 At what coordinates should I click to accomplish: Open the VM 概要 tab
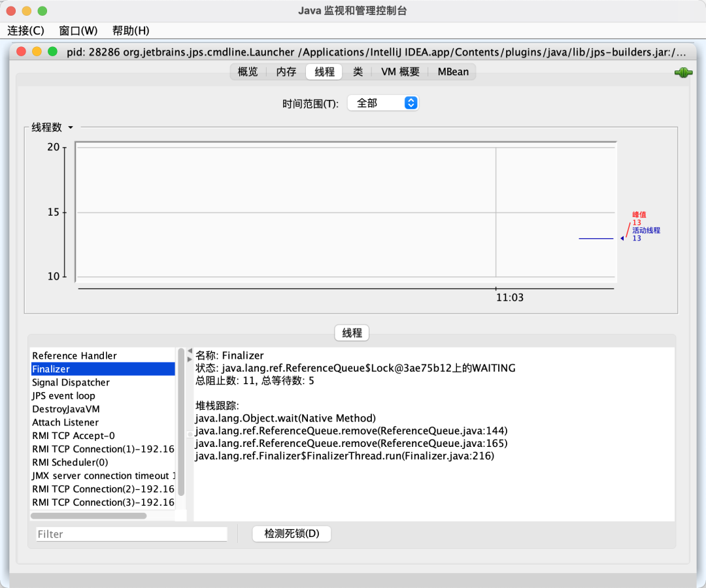[x=400, y=72]
